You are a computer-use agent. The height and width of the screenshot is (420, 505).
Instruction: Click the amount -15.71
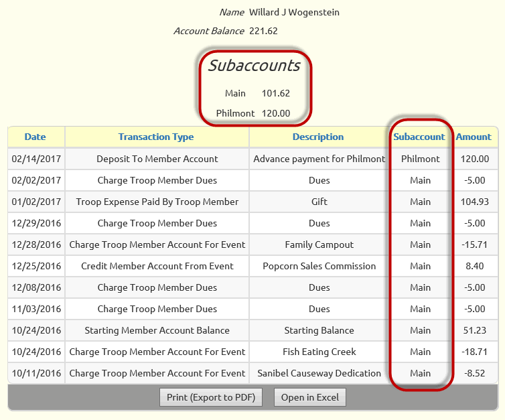pos(475,244)
